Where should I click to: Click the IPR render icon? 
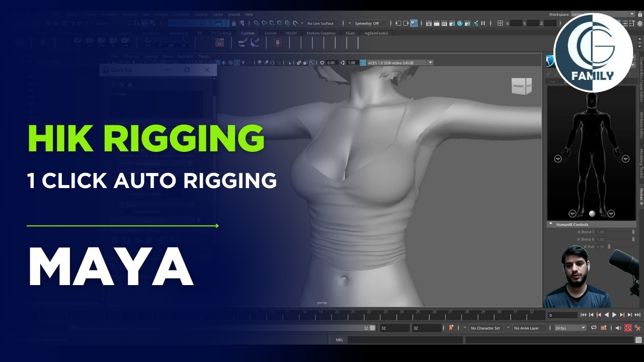pyautogui.click(x=445, y=23)
